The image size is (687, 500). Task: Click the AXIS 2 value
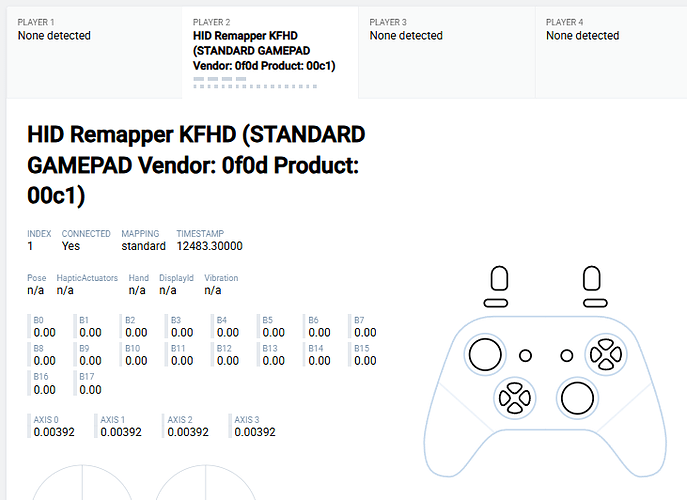tap(188, 432)
